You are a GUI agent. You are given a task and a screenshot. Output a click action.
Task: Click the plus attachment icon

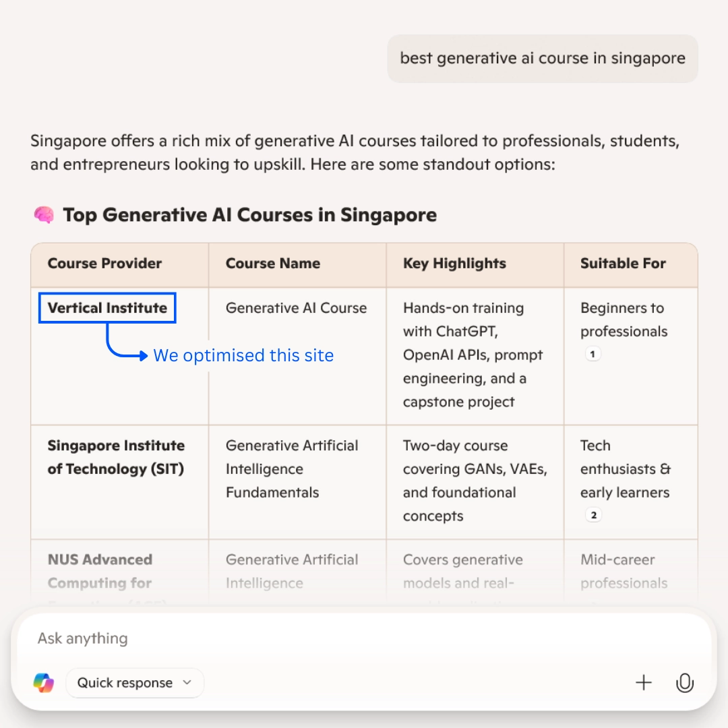pos(644,683)
